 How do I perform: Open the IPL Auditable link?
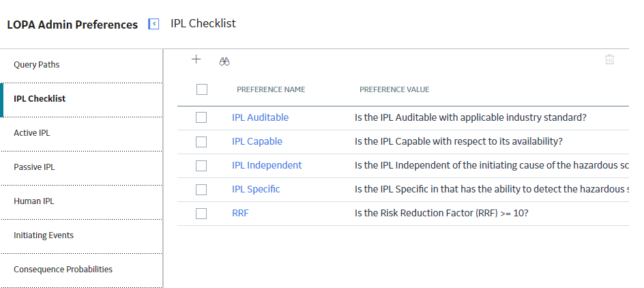pos(261,117)
